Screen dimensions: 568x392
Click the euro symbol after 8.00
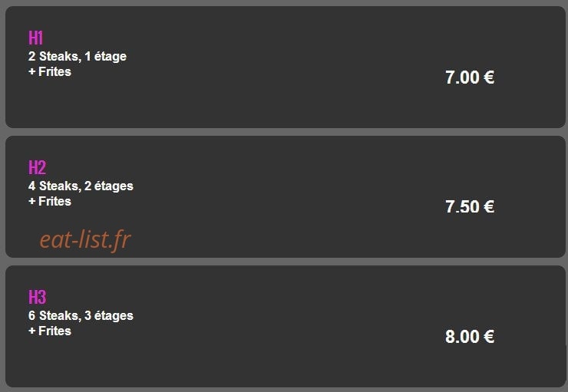[489, 336]
